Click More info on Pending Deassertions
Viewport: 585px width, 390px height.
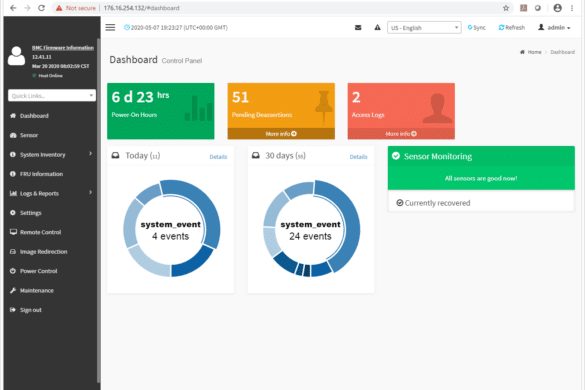tap(281, 134)
